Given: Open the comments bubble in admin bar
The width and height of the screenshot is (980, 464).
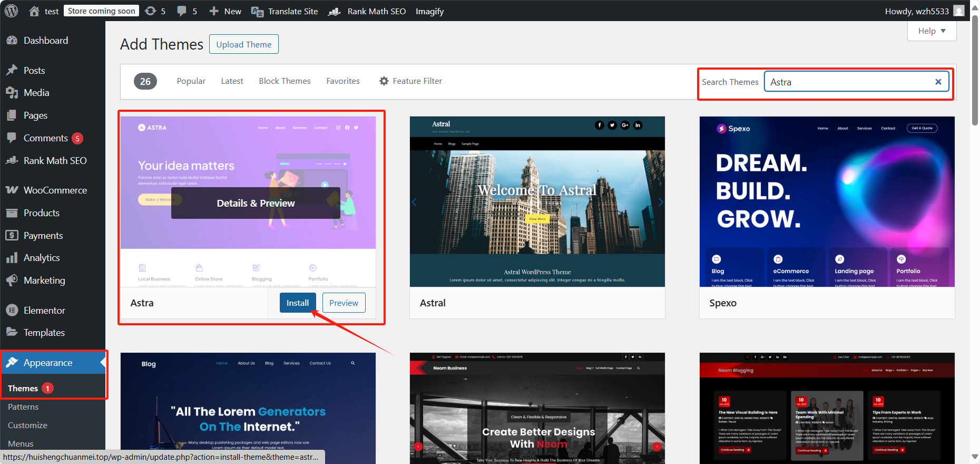Looking at the screenshot, I should click(182, 11).
